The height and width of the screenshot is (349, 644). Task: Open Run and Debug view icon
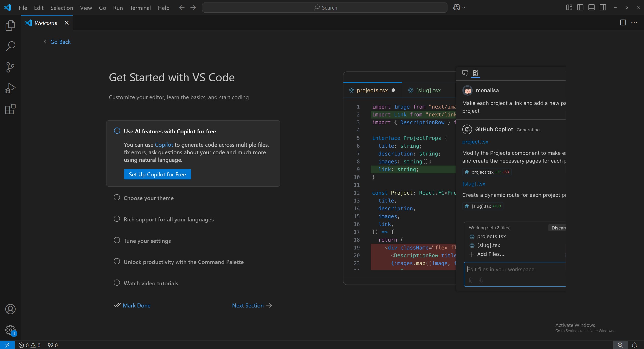[x=10, y=88]
